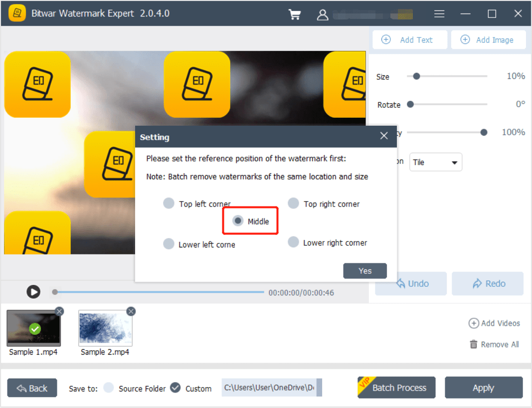Click the 10% size value

(x=516, y=76)
